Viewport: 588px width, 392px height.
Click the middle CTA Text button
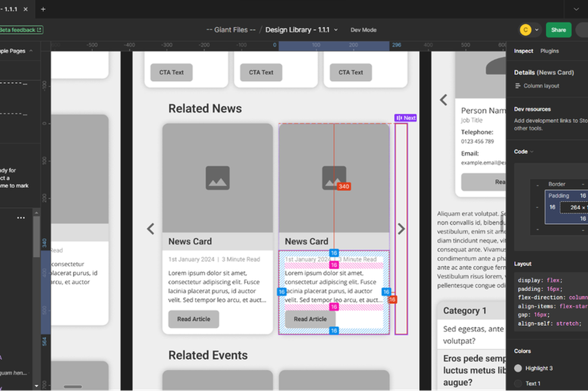[x=261, y=72]
